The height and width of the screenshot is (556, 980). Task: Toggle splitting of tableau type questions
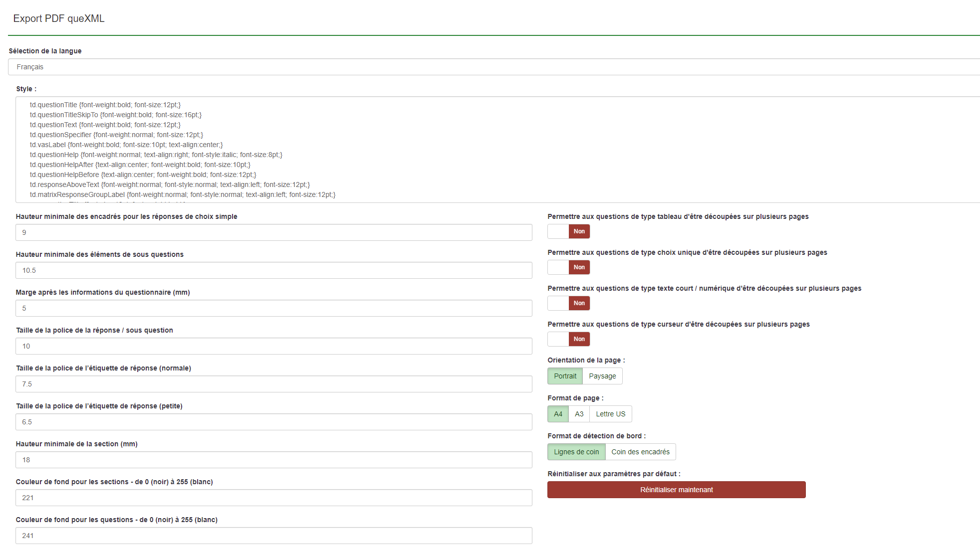click(568, 231)
